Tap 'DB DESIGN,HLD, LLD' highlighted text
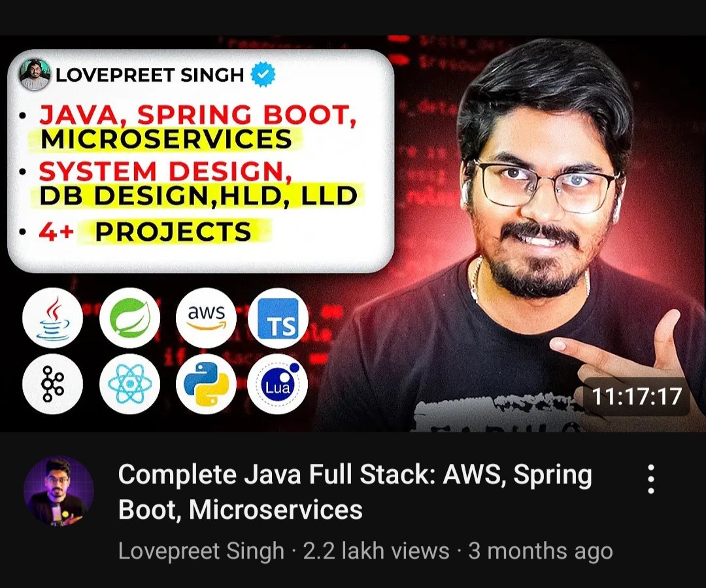 [199, 196]
